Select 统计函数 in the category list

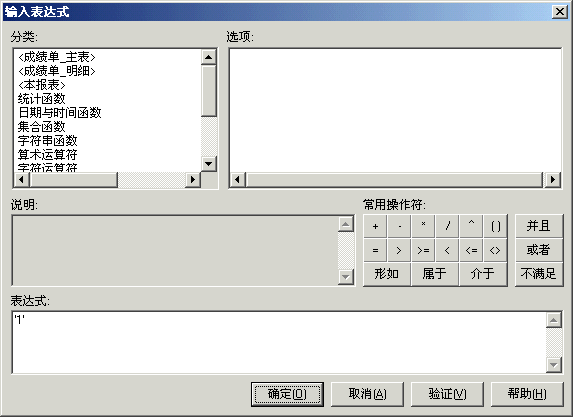coord(42,99)
